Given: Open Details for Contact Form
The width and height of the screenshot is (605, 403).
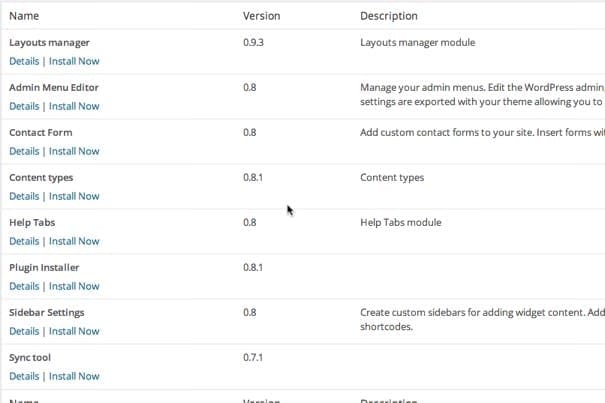Looking at the screenshot, I should pyautogui.click(x=24, y=151).
